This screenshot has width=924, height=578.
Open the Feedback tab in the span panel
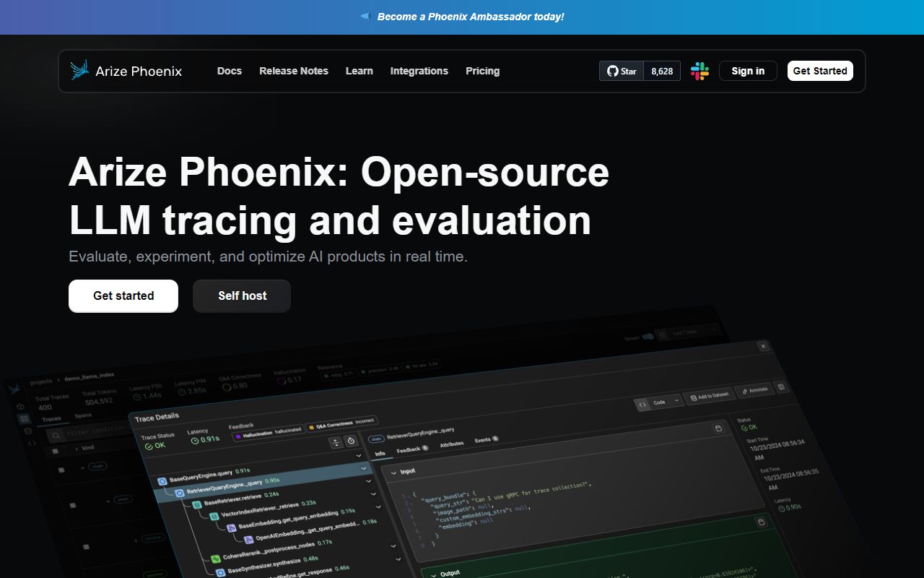pos(407,449)
